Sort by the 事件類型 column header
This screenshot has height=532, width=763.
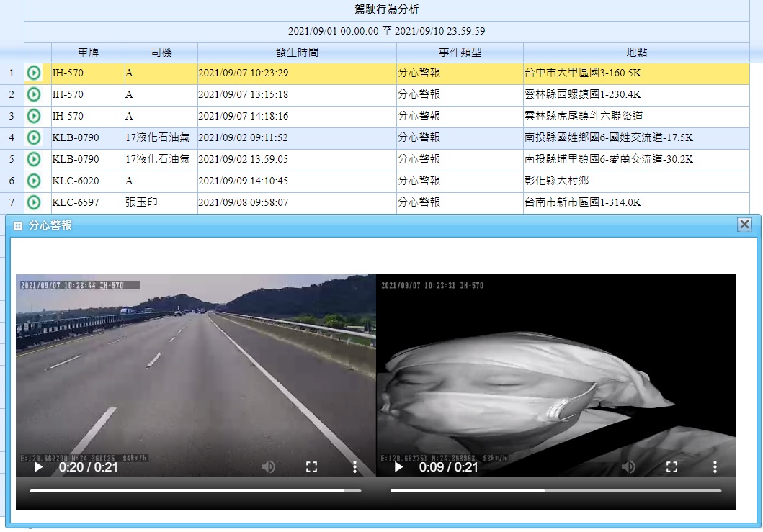pos(460,53)
